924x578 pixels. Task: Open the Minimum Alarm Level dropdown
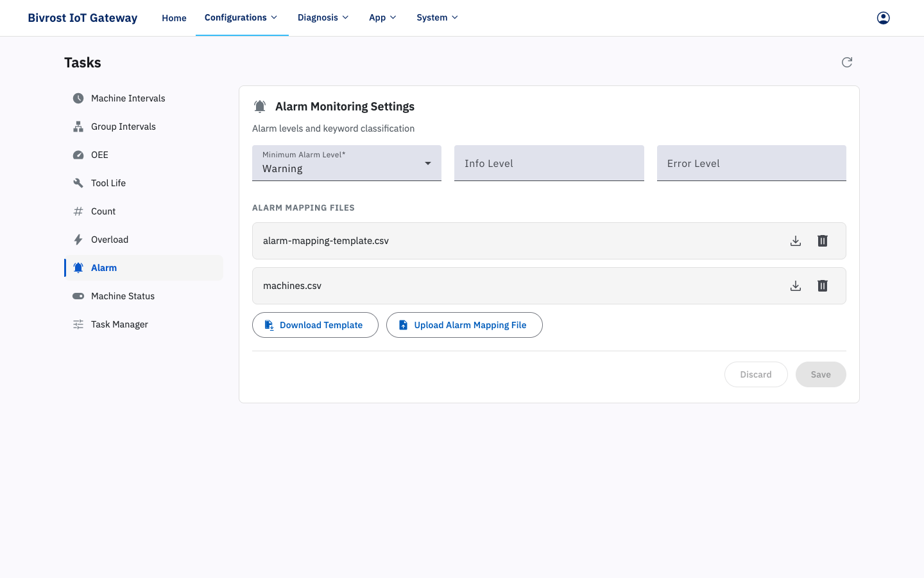346,163
